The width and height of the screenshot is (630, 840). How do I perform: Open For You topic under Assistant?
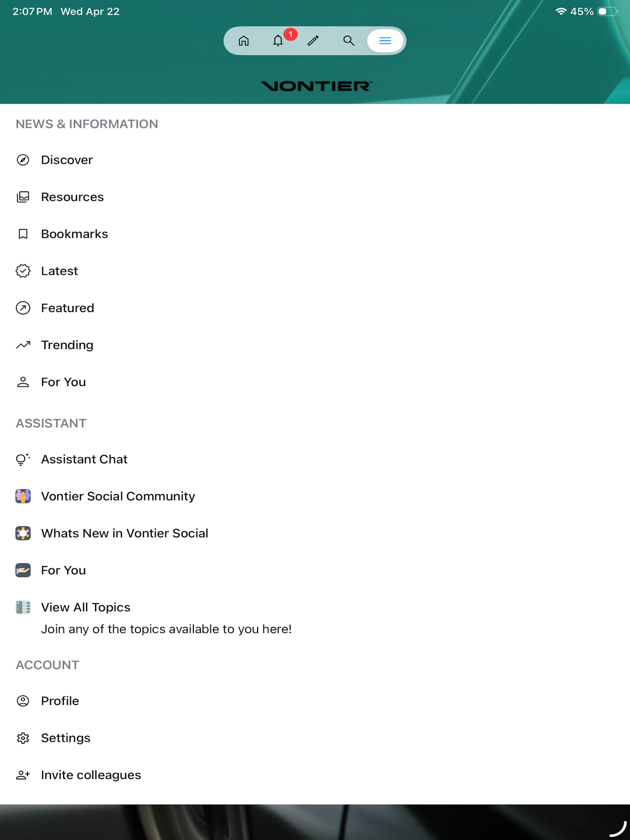coord(315,570)
